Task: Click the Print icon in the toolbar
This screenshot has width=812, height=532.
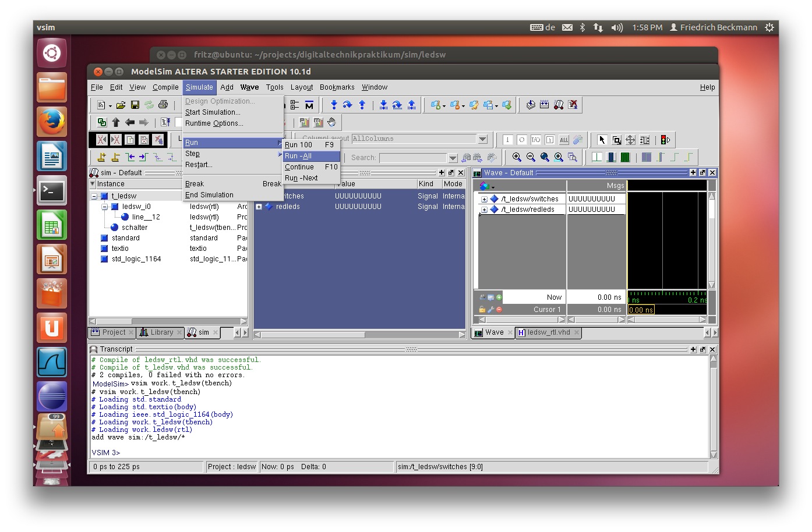Action: (x=163, y=105)
